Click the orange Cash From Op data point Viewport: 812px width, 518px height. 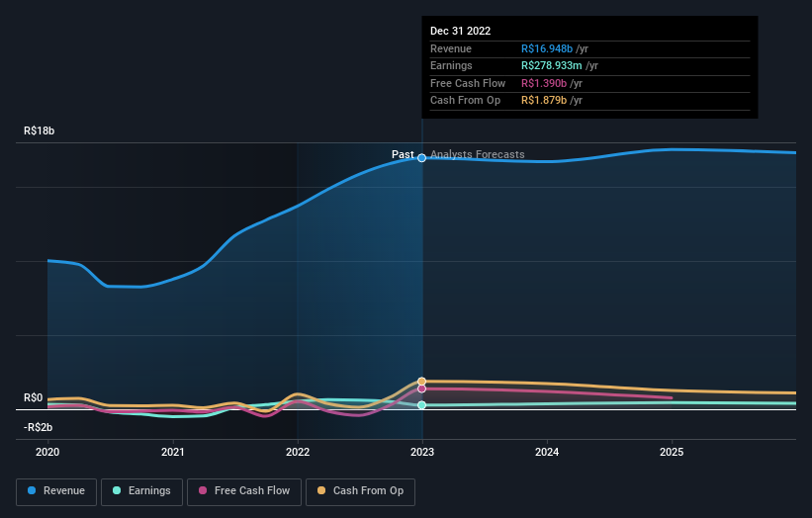point(422,382)
